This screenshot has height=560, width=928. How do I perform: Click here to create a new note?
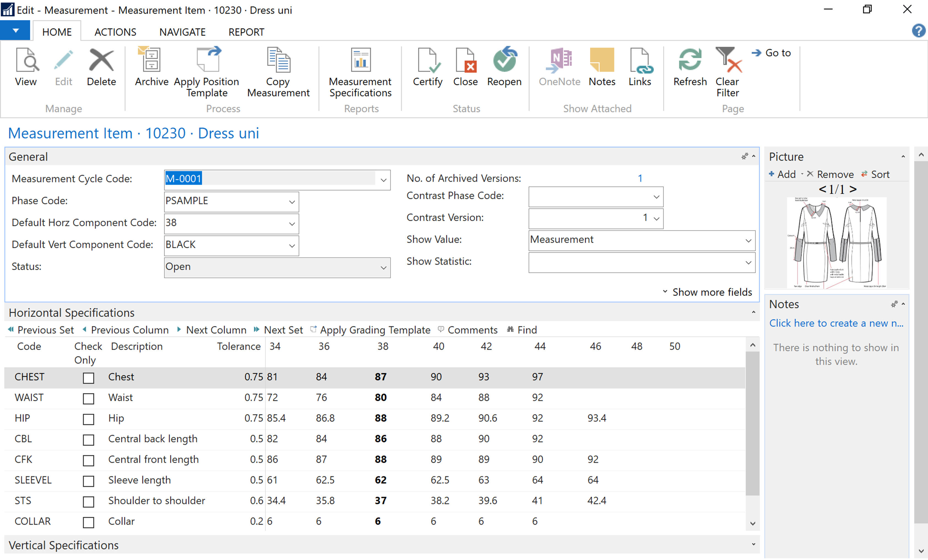click(836, 323)
